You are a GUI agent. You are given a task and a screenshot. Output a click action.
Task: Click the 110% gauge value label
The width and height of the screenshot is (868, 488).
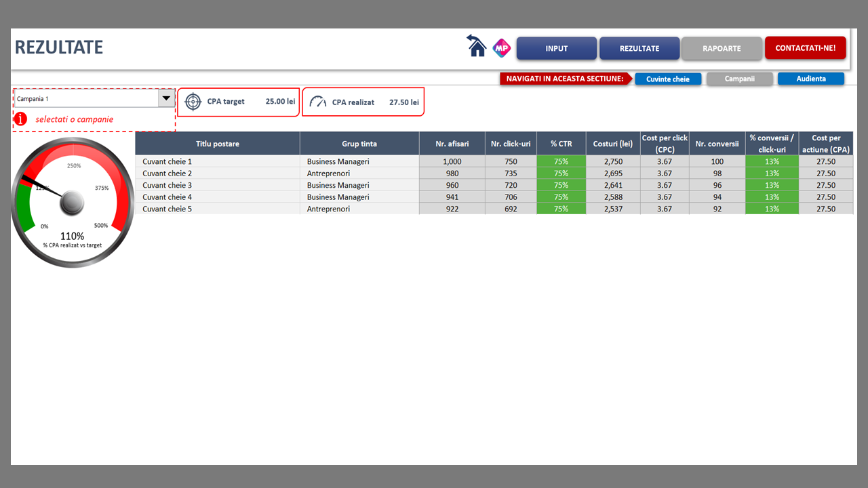73,237
